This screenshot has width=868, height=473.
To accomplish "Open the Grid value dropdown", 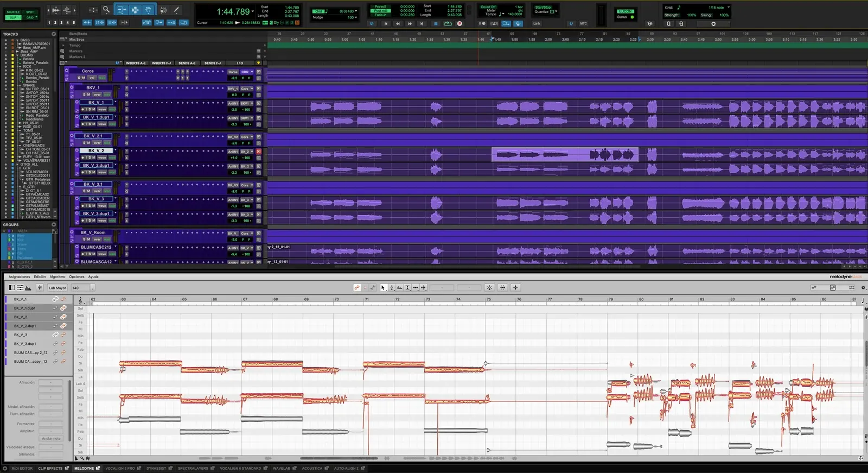I will coord(355,11).
